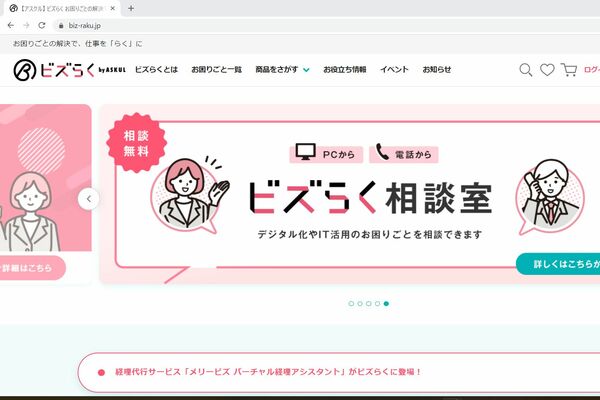Screen dimensions: 600x400
Task: Click the 相談無料 badge
Action: (x=136, y=143)
